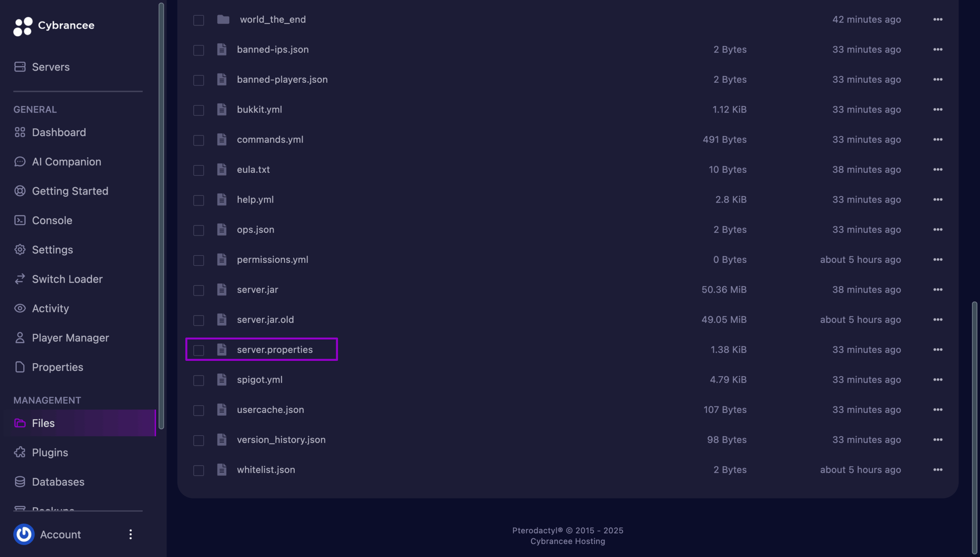Screen dimensions: 980x557
Task: Tick the server.properties checkbox
Action: [x=199, y=350]
